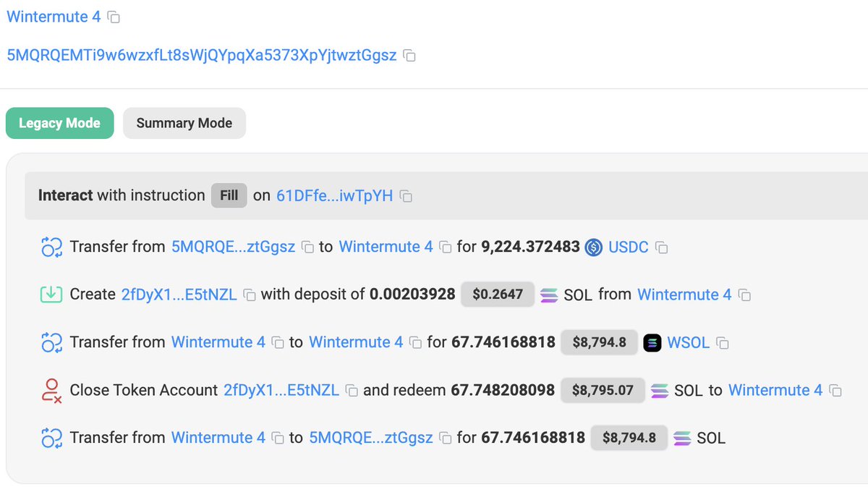This screenshot has width=868, height=487.
Task: Click $8,794.8 badge in final SOL row
Action: [x=629, y=438]
